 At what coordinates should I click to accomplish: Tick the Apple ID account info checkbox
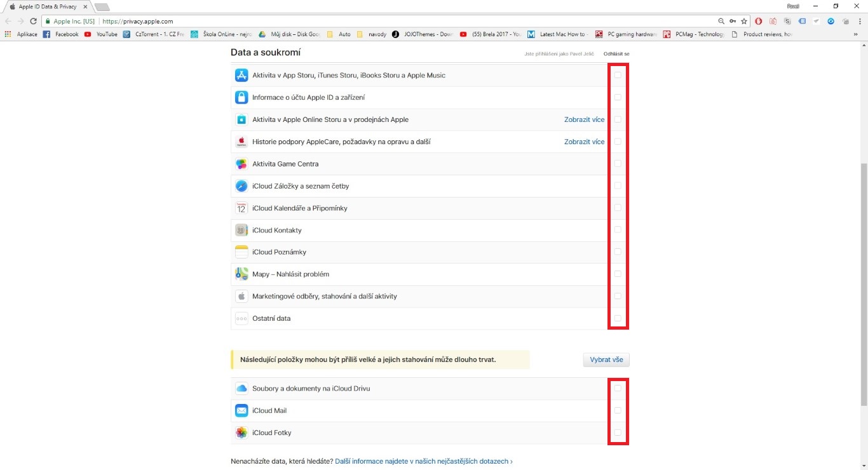tap(618, 97)
